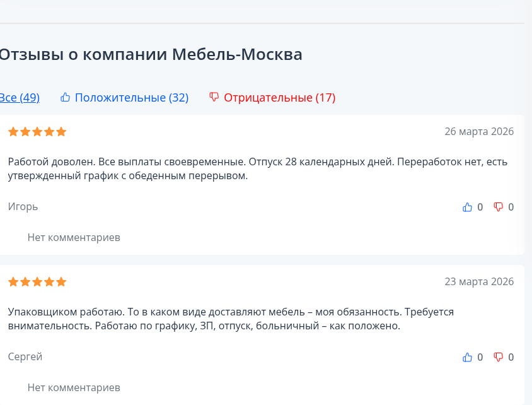Viewport: 532px width, 405px height.
Task: Show all reviews via Все (49)
Action: point(20,98)
